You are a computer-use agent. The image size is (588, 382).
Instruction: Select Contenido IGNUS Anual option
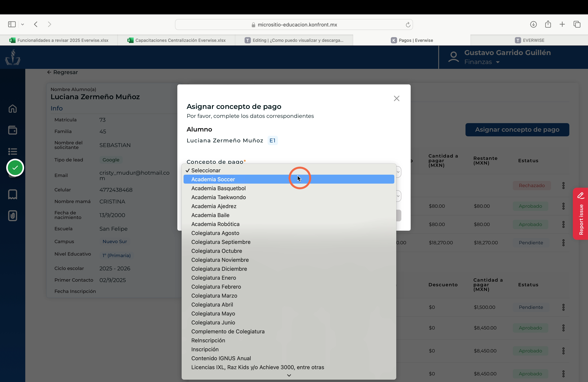pos(289,358)
